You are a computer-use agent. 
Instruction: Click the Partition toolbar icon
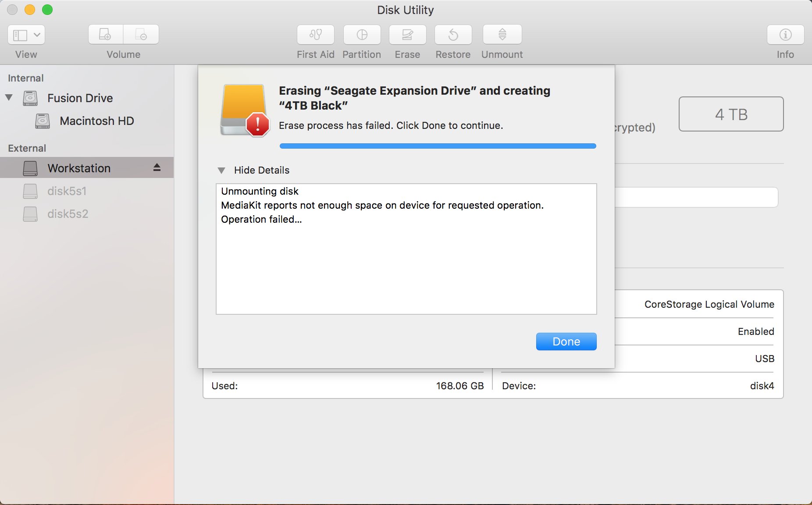click(x=362, y=35)
